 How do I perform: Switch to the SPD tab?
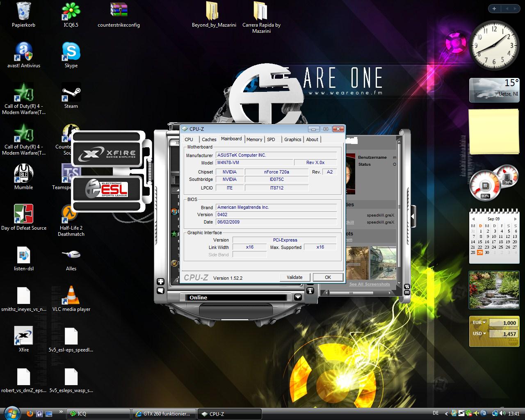[271, 139]
